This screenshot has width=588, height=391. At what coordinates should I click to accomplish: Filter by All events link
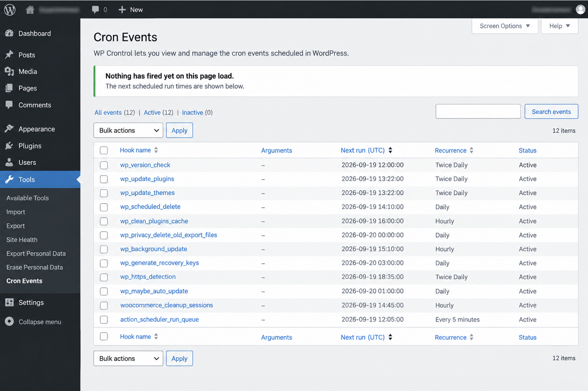[x=108, y=112]
